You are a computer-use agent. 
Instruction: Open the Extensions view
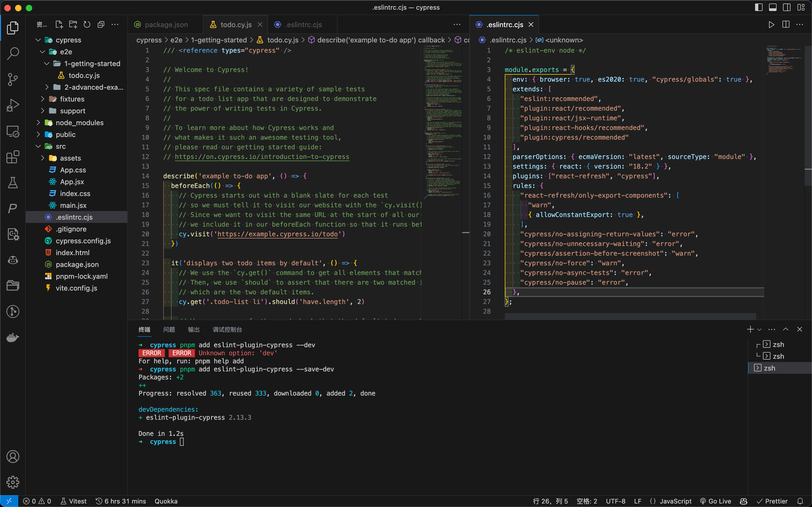(x=13, y=157)
